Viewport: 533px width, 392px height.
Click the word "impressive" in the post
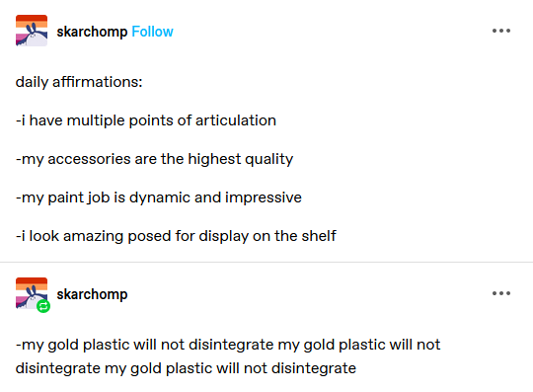264,197
